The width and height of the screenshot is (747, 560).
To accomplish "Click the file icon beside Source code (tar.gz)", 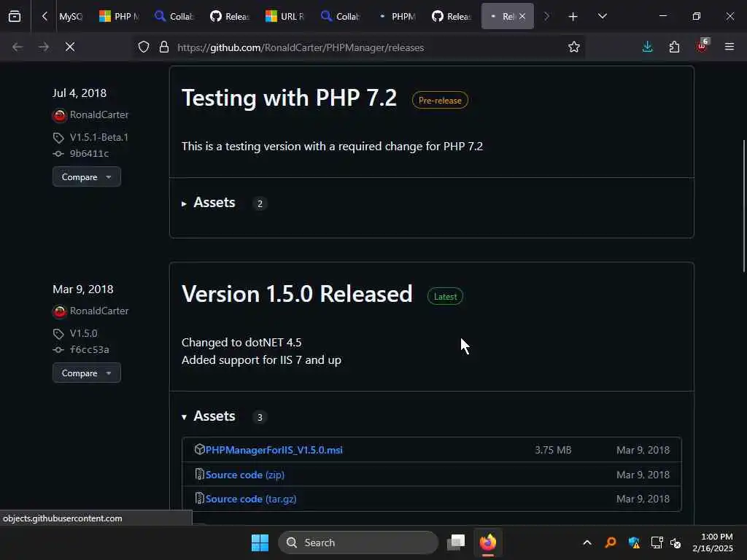I will point(200,499).
